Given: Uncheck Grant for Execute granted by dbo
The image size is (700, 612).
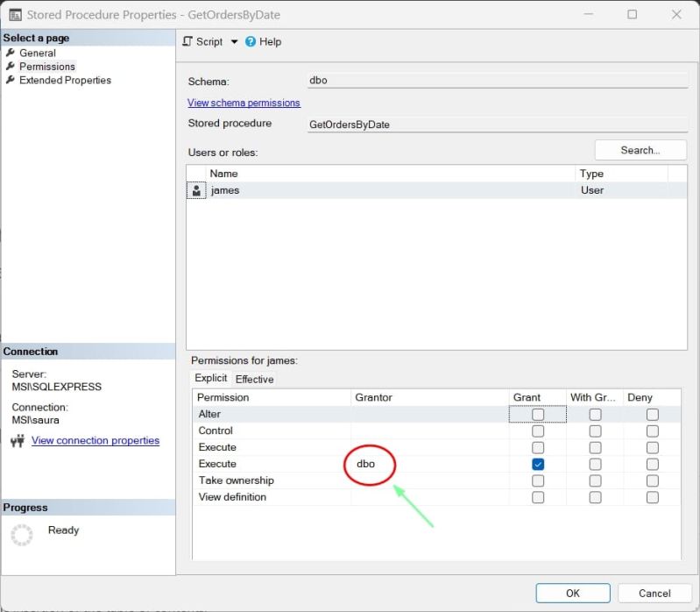Looking at the screenshot, I should pyautogui.click(x=538, y=464).
